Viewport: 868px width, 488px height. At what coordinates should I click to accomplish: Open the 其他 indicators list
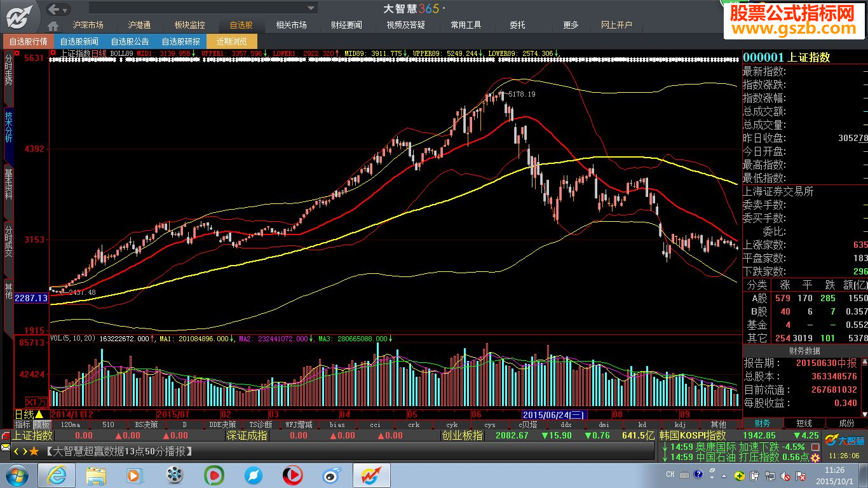click(x=719, y=424)
